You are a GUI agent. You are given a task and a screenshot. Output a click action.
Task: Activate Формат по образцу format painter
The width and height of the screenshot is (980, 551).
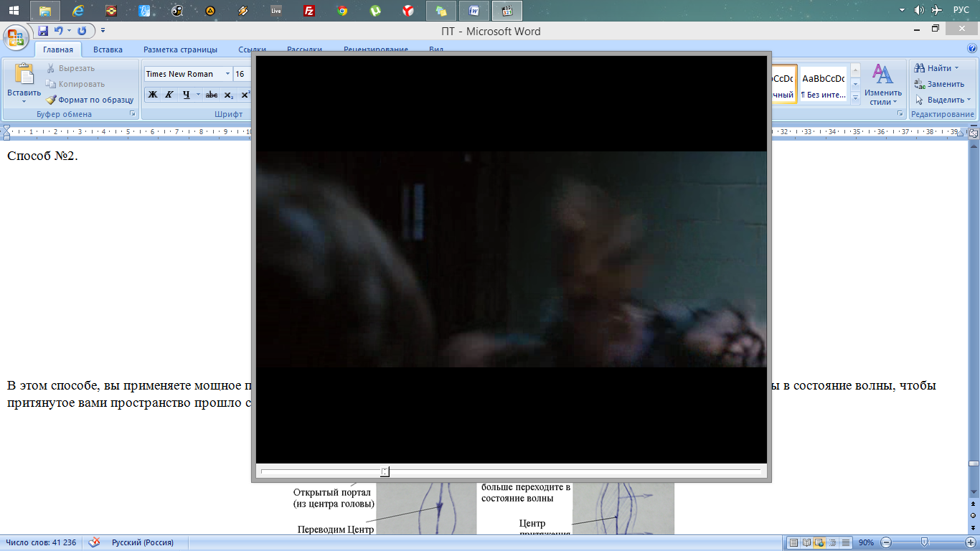[x=90, y=100]
